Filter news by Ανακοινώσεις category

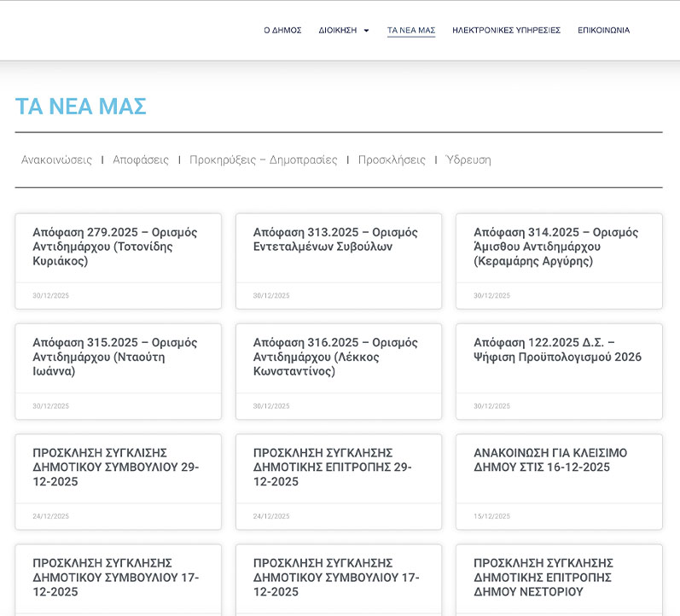pyautogui.click(x=56, y=160)
